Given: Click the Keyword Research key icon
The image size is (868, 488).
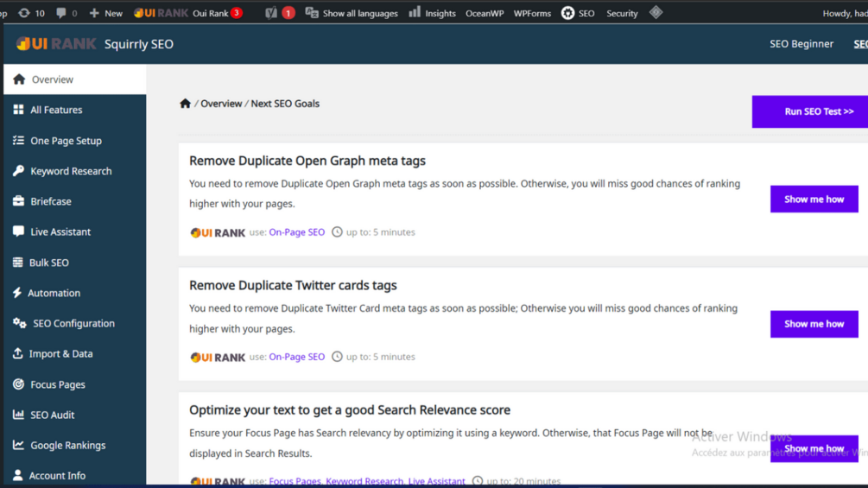Looking at the screenshot, I should (18, 171).
